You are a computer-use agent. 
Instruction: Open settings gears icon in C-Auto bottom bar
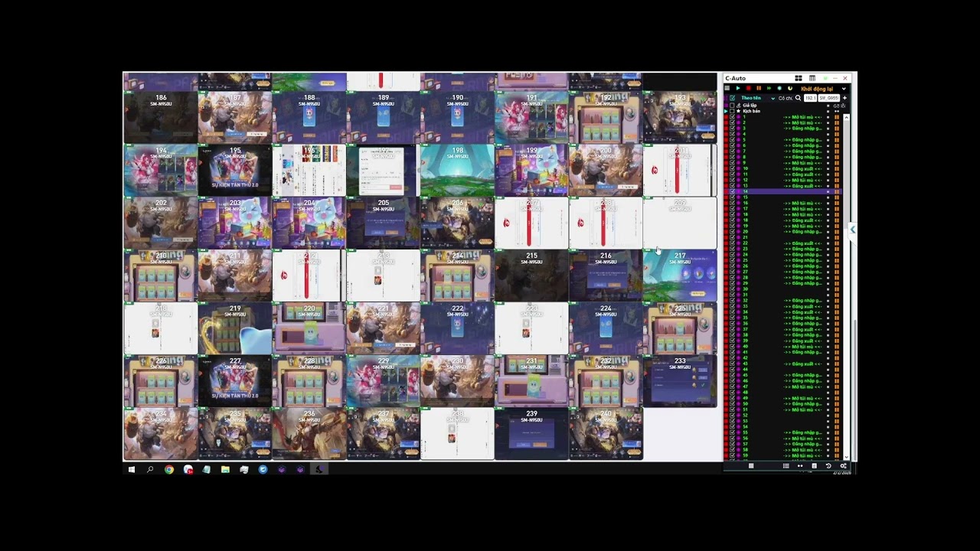click(844, 465)
